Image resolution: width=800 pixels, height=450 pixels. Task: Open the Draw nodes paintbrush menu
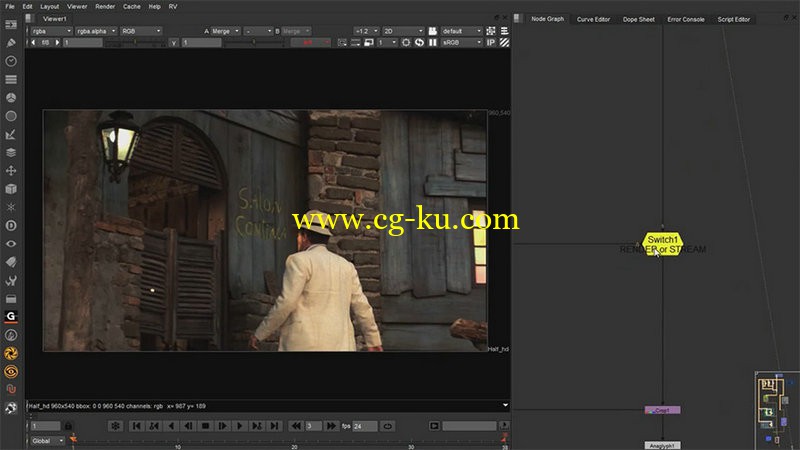11,43
